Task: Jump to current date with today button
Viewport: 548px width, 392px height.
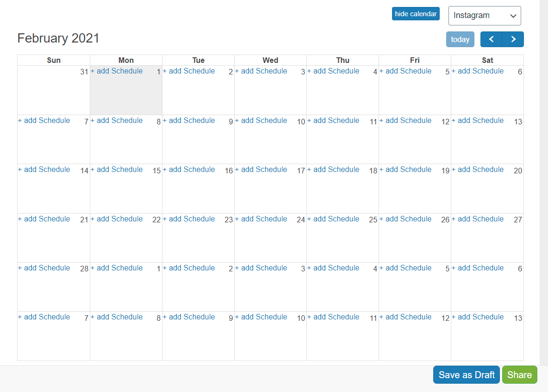Action: click(x=460, y=39)
